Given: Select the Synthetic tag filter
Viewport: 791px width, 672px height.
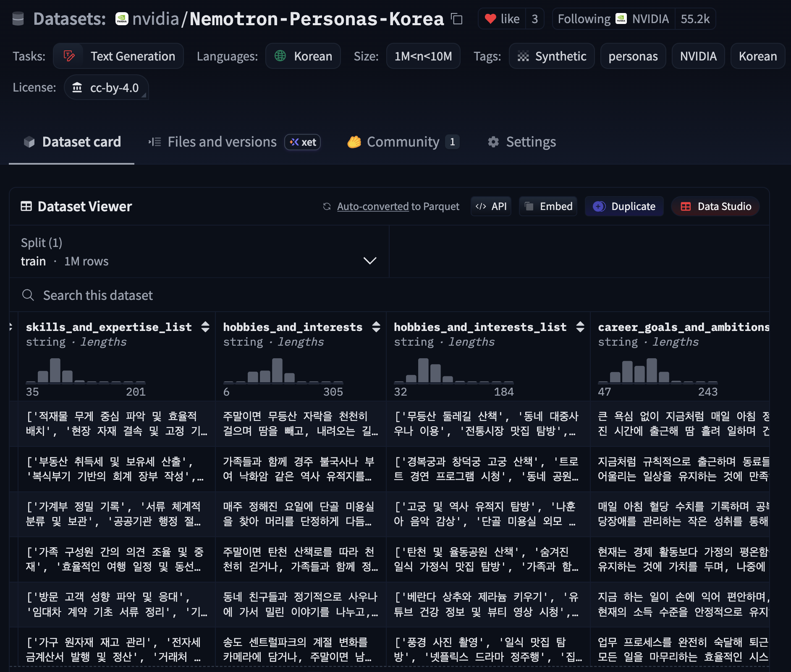Looking at the screenshot, I should point(552,56).
